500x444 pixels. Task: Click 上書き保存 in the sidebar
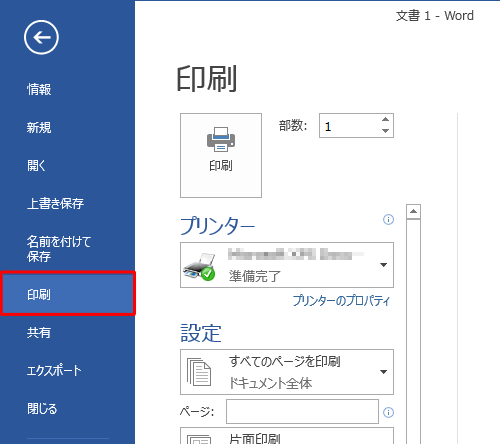55,204
